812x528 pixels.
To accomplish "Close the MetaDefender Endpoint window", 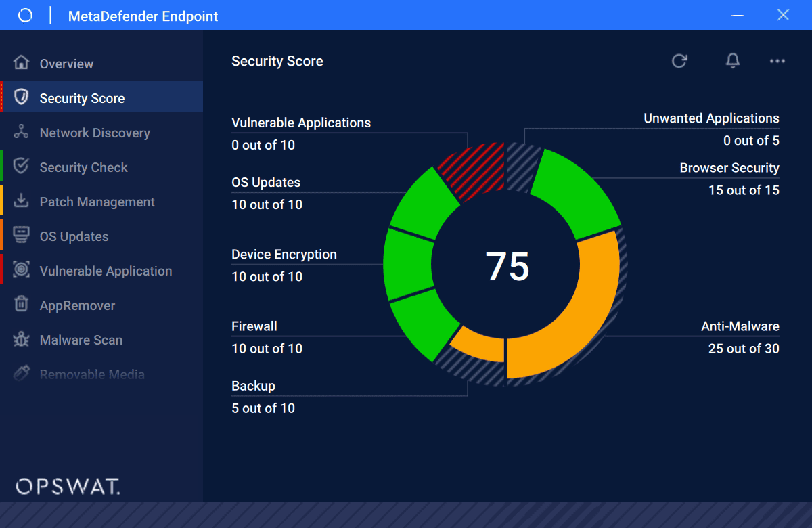I will click(783, 15).
